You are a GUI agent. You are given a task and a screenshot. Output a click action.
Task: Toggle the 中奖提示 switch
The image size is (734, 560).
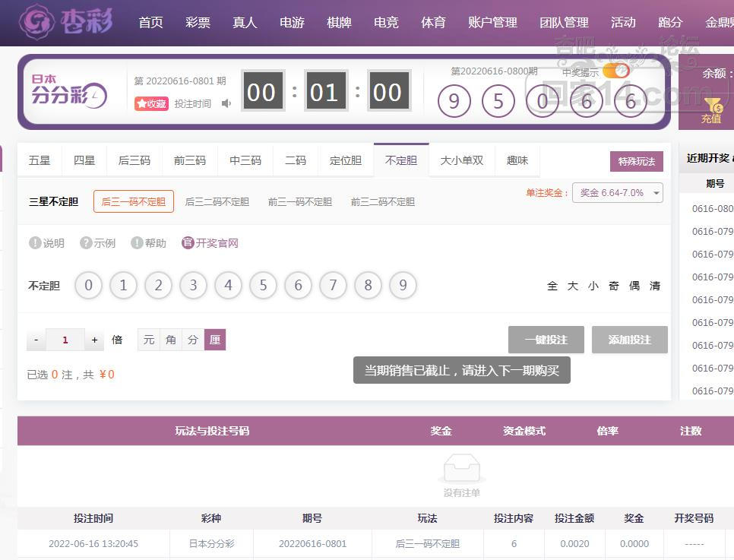coord(616,71)
